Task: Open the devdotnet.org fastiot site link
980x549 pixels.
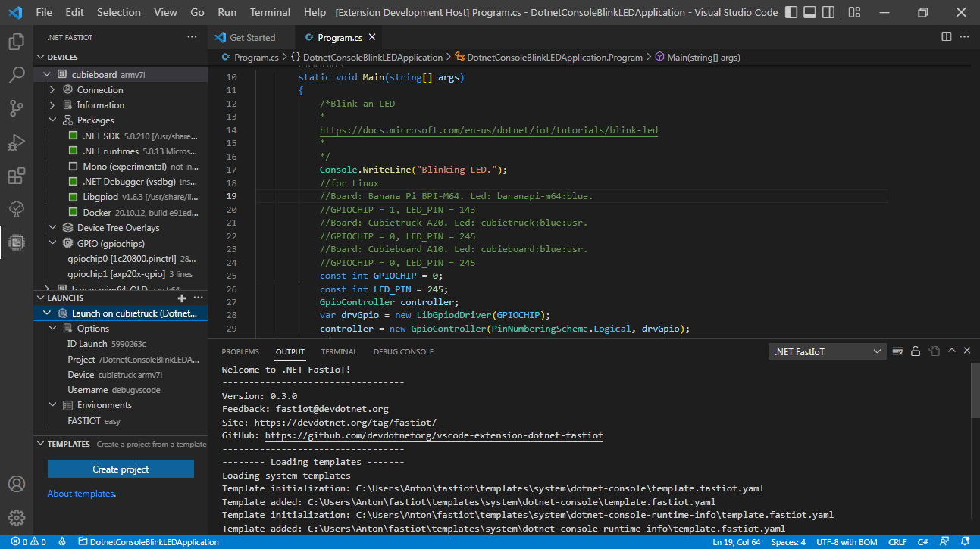Action: [345, 423]
